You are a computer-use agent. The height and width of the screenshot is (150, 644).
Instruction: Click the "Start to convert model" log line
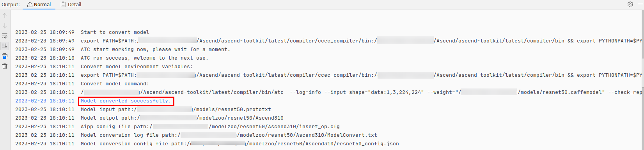115,32
